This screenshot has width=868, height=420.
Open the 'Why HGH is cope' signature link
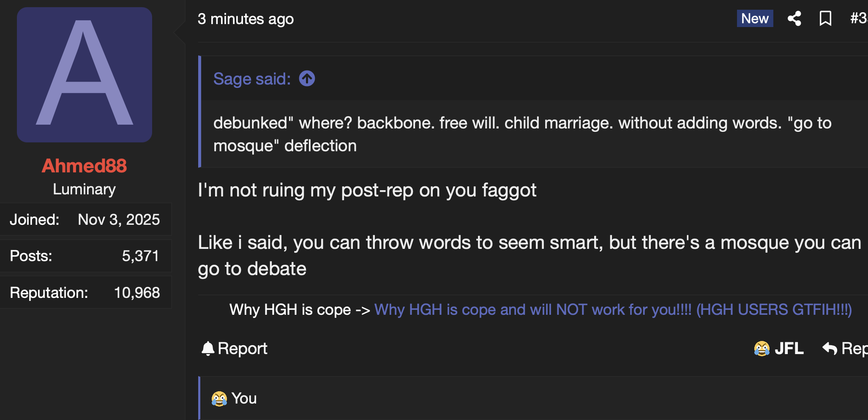[x=613, y=310]
